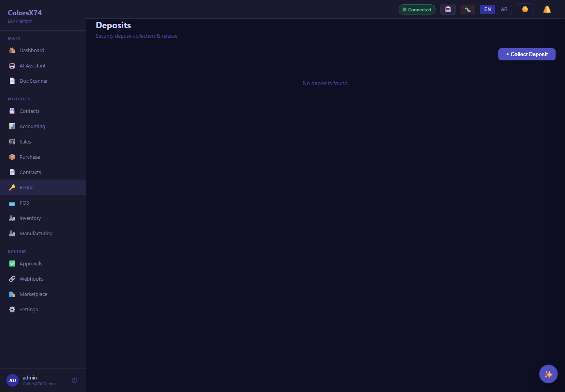Open the Sales module
This screenshot has width=565, height=392.
click(43, 142)
